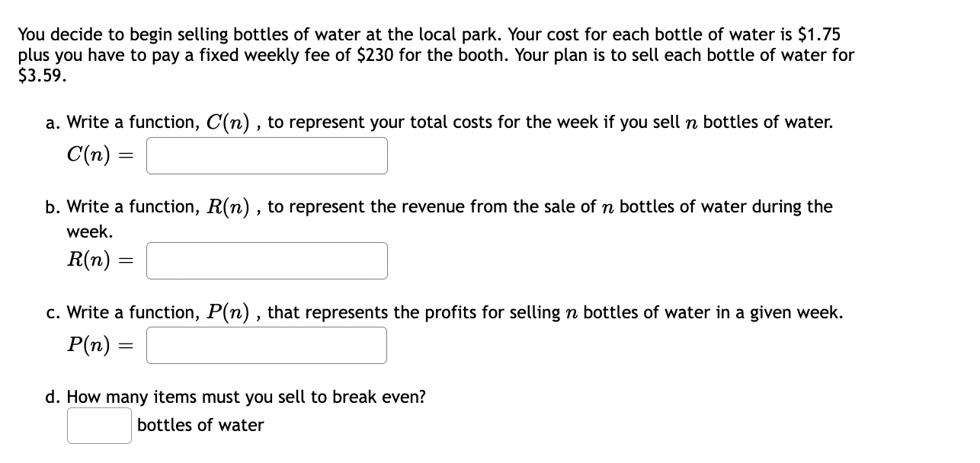Click the '$3.59' selling price text
980x463 pixels.
tap(41, 76)
